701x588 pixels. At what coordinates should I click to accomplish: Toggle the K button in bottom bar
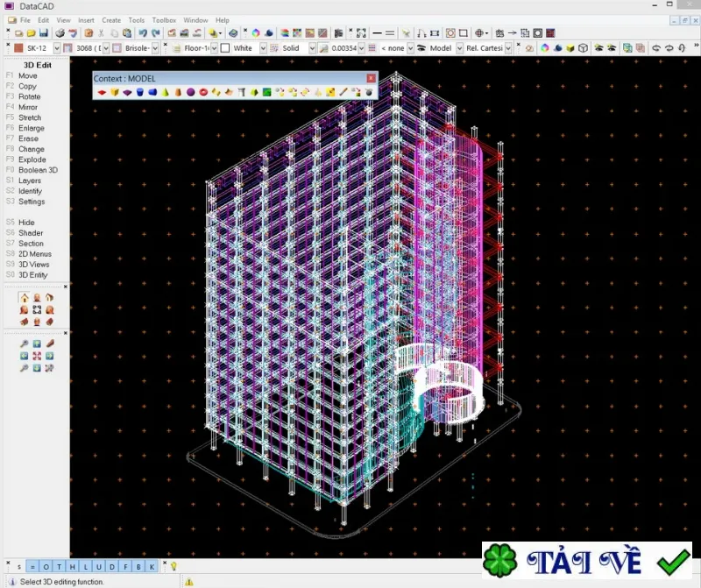(x=152, y=567)
